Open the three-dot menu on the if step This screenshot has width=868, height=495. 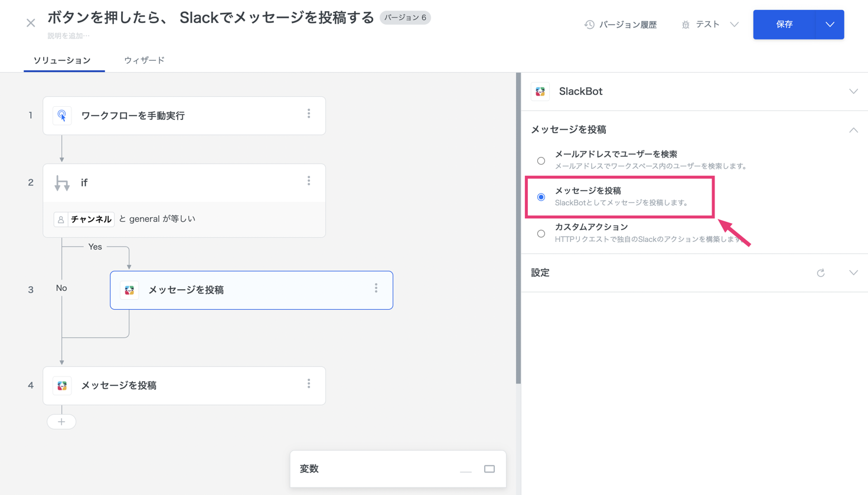pos(309,181)
